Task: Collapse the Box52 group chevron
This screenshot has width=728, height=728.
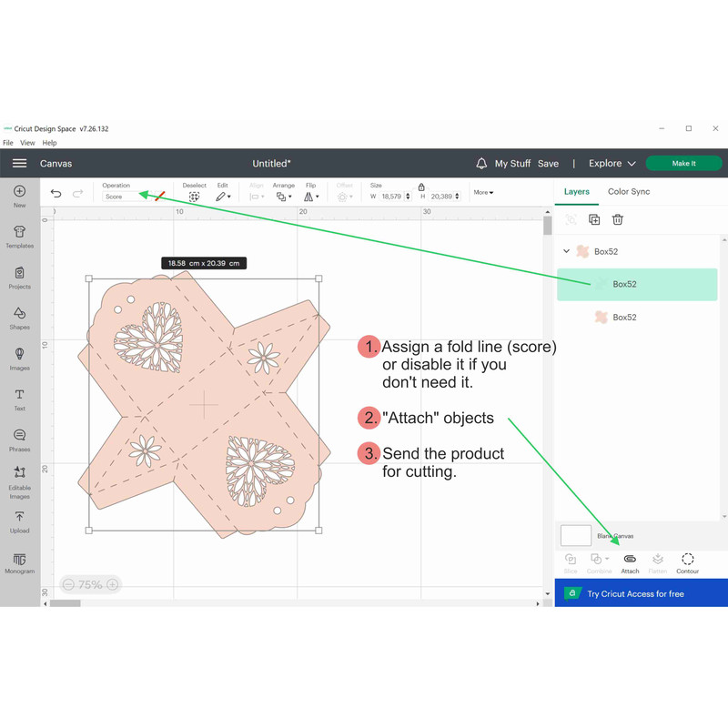Action: 566,251
